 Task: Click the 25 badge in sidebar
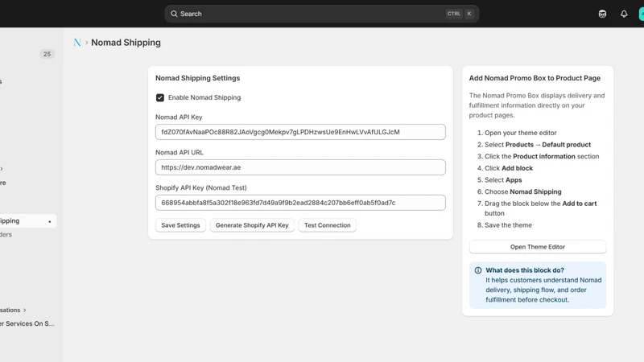tap(47, 54)
